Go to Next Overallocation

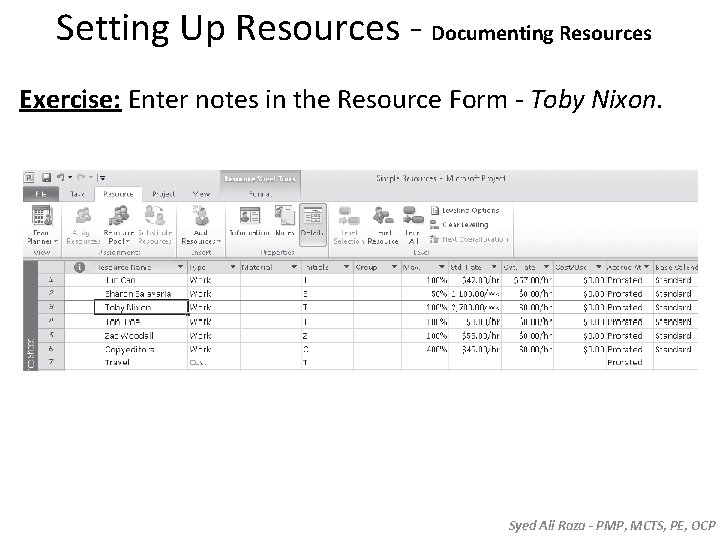[469, 239]
